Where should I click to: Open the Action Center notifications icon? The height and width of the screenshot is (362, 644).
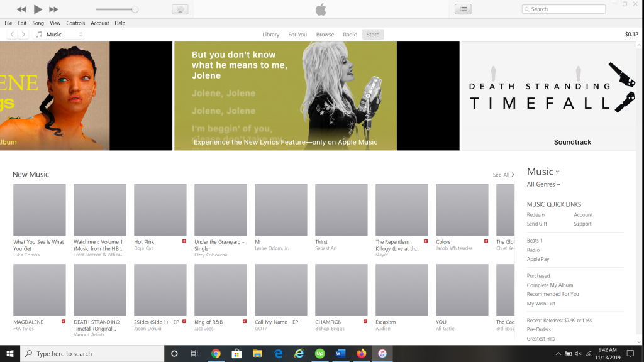tap(630, 353)
